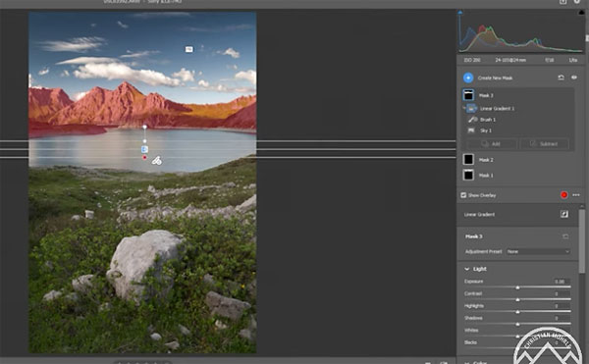Click the Contrast value field
Image resolution: width=589 pixels, height=364 pixels.
pos(561,293)
